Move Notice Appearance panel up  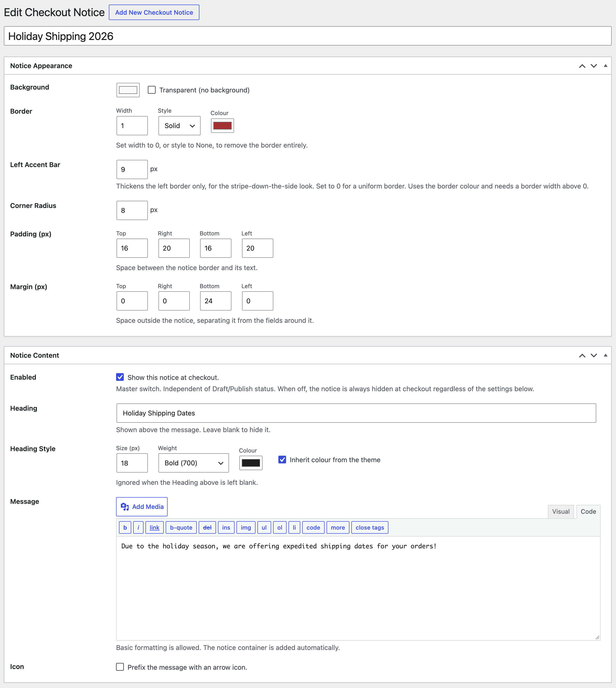[582, 66]
